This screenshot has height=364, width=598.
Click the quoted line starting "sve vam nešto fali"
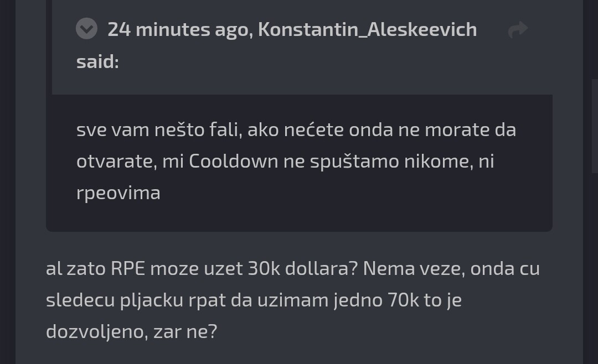click(x=296, y=129)
